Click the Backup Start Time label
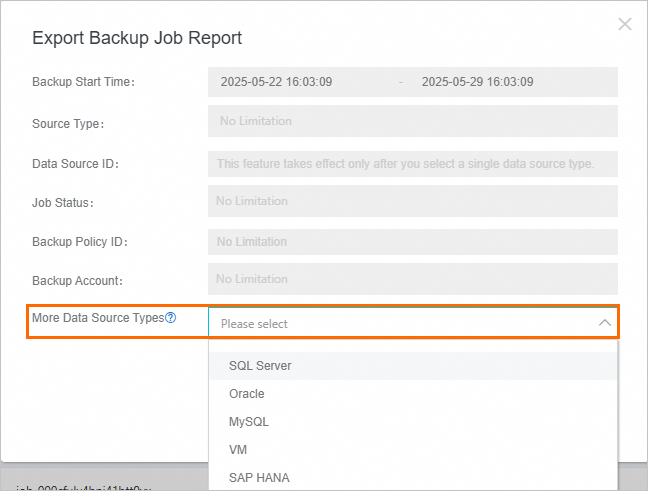This screenshot has height=491, width=648. (83, 82)
